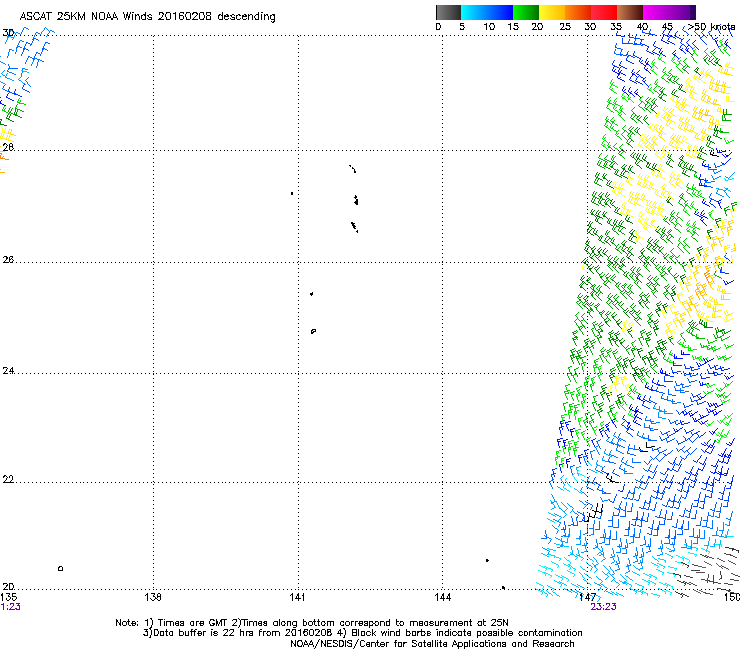Click the brown 35-40 knot legend swatch
Viewport: 740px width, 650px height.
630,12
